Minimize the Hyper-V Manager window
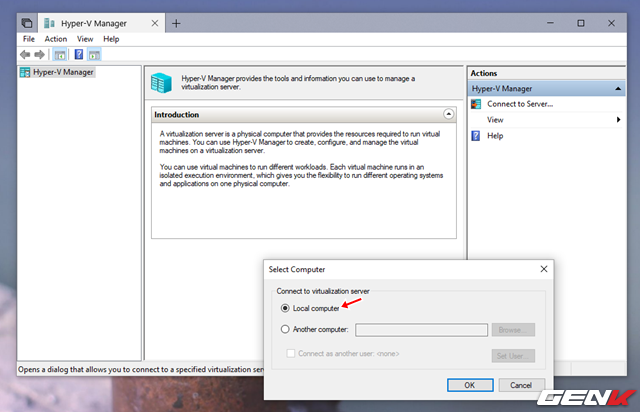This screenshot has height=412, width=640. pos(550,23)
